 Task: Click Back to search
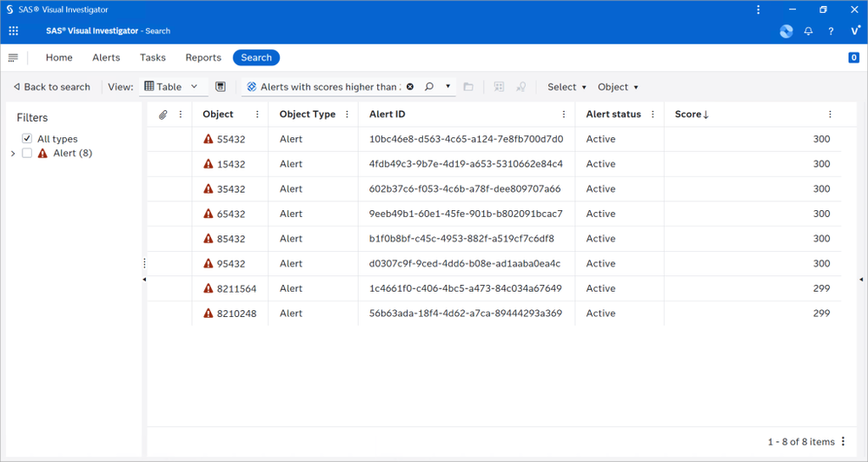(52, 87)
